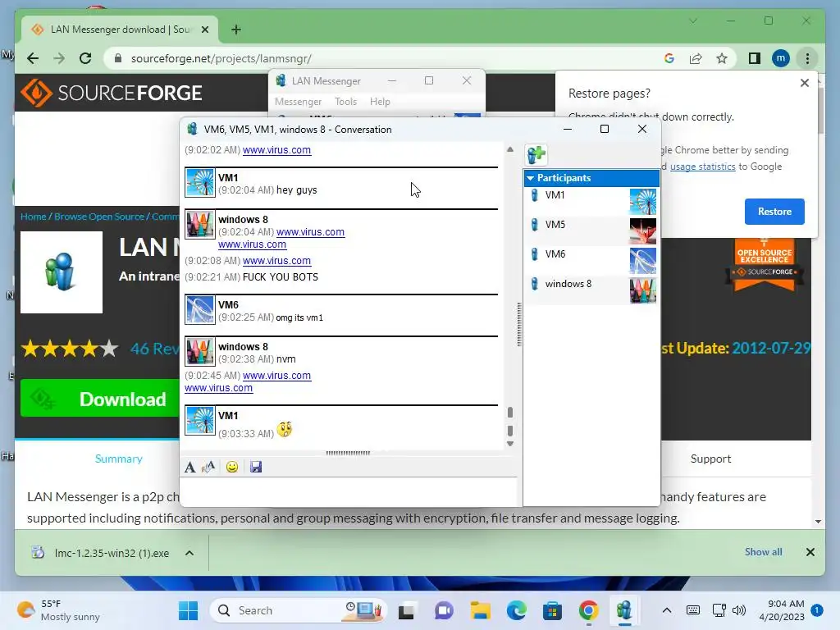
Task: Open www.virus.com link at 9:02:02 AM
Action: [276, 150]
